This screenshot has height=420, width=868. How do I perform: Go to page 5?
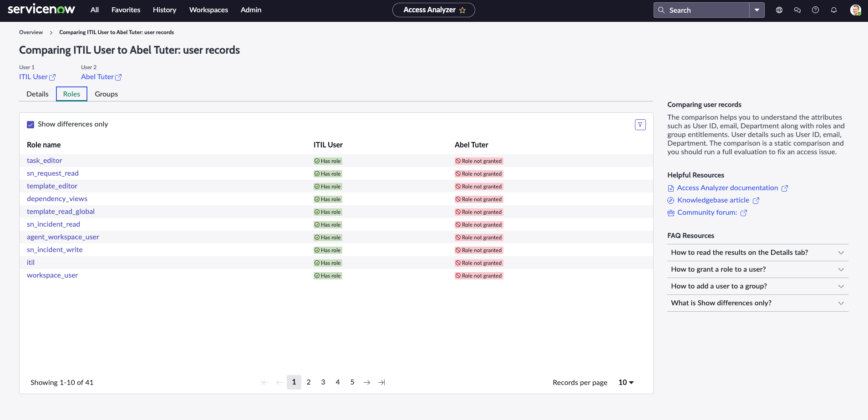(x=352, y=382)
